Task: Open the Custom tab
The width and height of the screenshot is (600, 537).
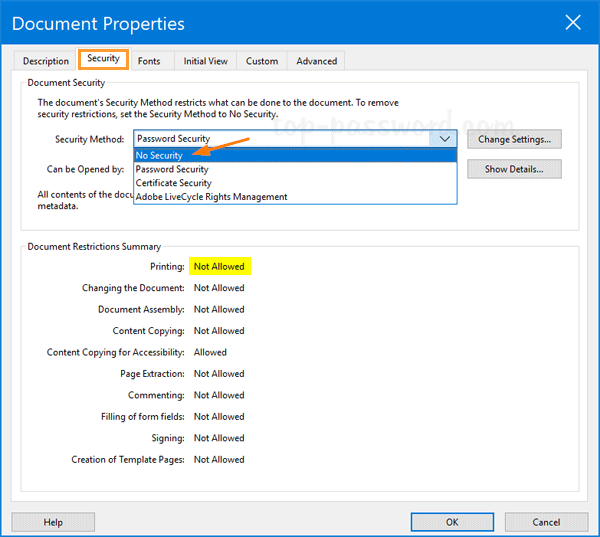Action: [x=262, y=61]
